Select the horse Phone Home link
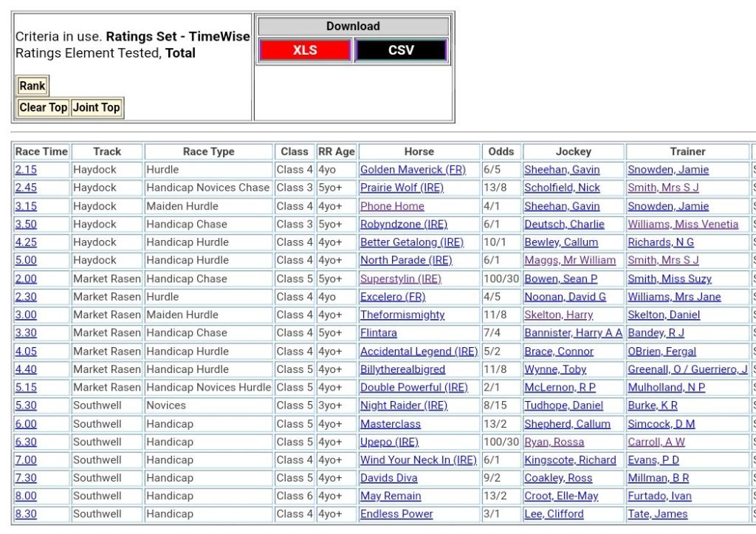 point(392,206)
